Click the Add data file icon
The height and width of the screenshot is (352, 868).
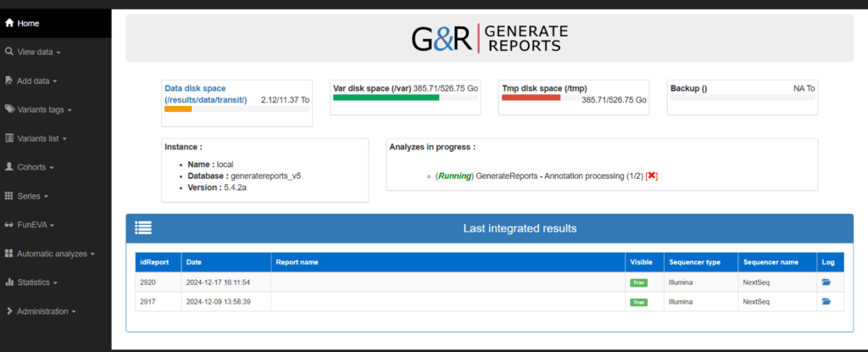click(8, 81)
